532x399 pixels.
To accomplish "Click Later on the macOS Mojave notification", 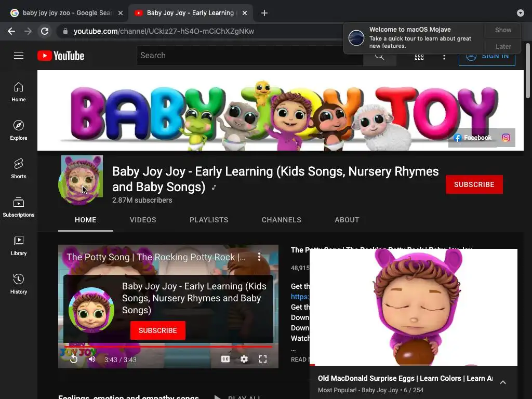I will pos(503,46).
